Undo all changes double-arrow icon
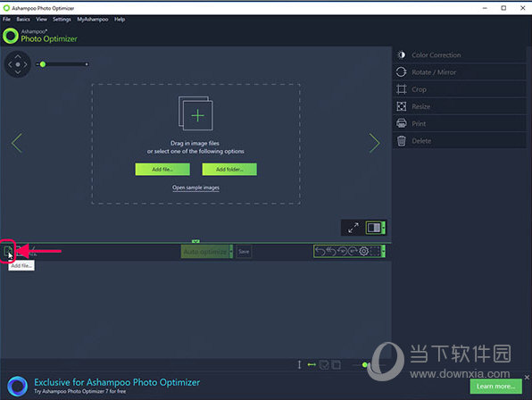 (331, 252)
